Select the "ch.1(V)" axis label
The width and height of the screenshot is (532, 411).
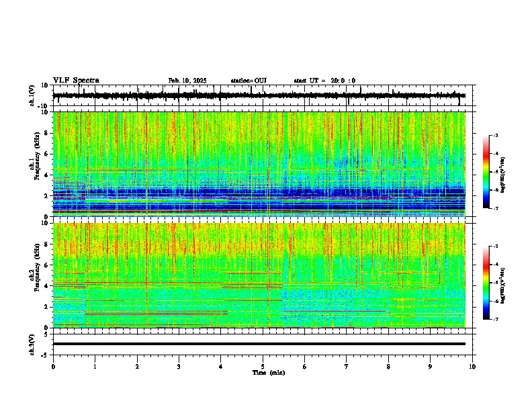[x=32, y=95]
